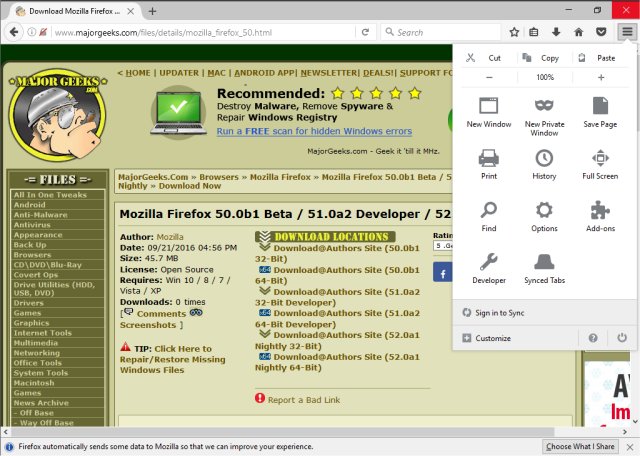The width and height of the screenshot is (640, 456).
Task: Open the UPDATER nav link
Action: coord(179,73)
